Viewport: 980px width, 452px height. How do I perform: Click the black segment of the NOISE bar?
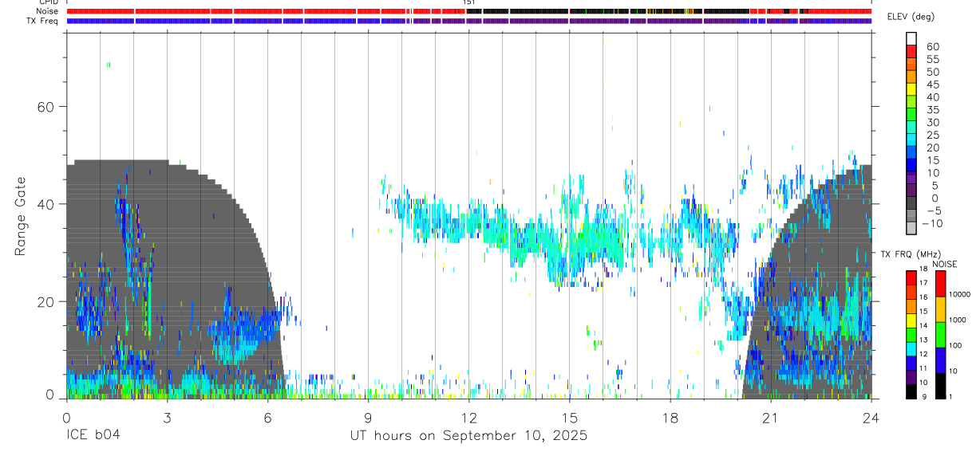[x=940, y=385]
